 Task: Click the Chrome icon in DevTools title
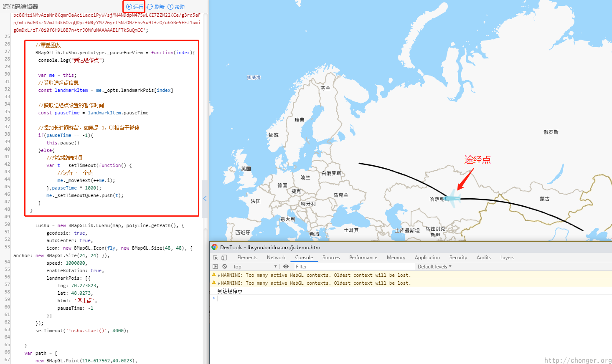(215, 247)
